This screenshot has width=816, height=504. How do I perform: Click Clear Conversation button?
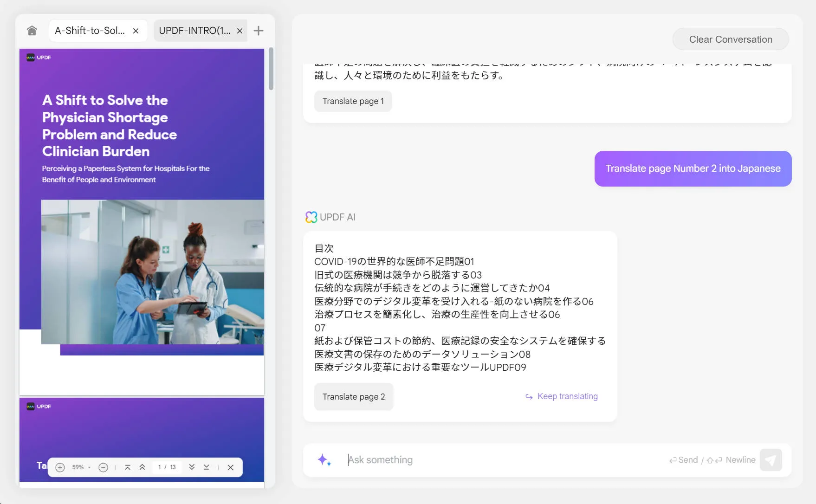[x=730, y=39]
